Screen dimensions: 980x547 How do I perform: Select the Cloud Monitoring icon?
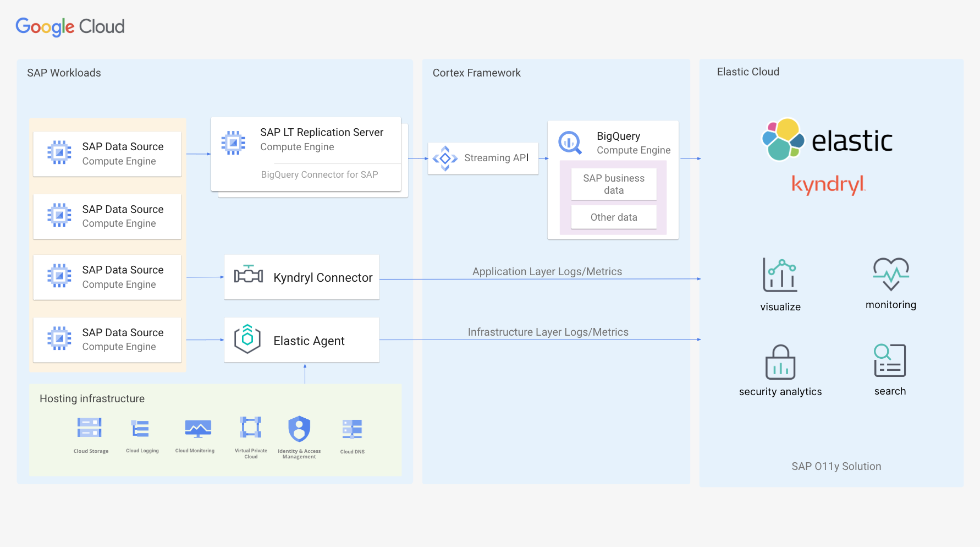coord(198,429)
